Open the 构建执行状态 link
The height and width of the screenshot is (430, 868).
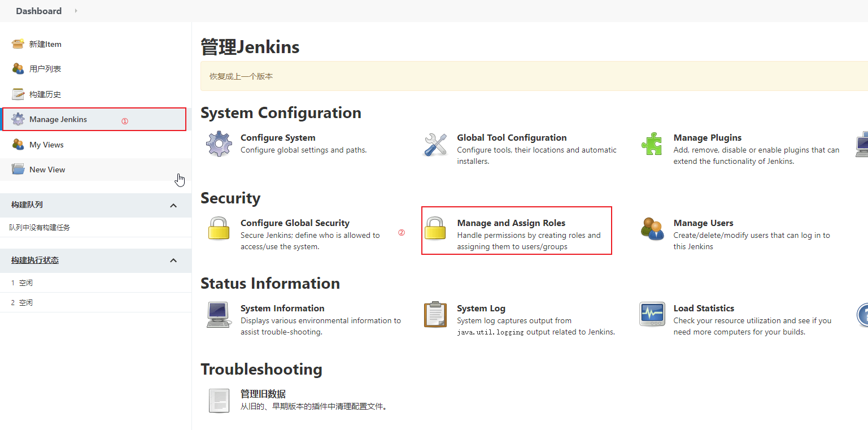pos(35,260)
